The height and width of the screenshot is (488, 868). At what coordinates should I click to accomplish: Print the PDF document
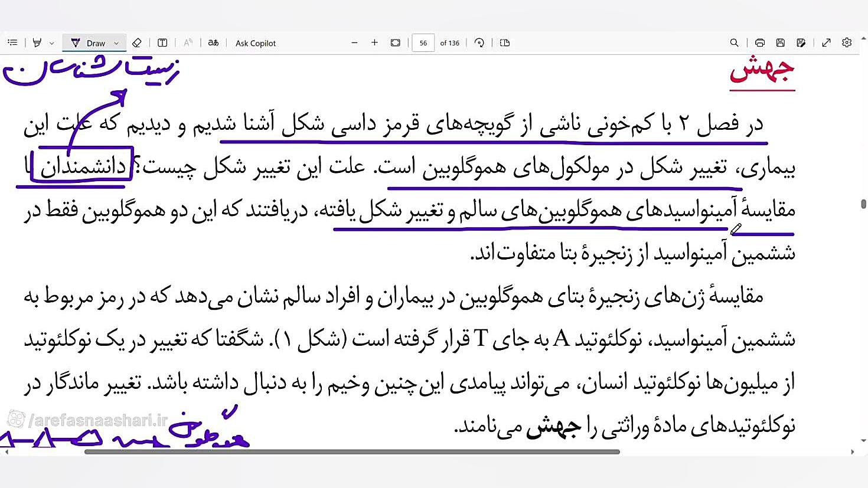coord(760,42)
